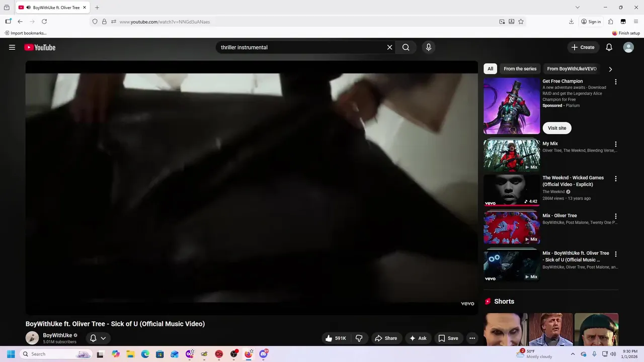Open Microsoft Edge from the taskbar

point(145,354)
